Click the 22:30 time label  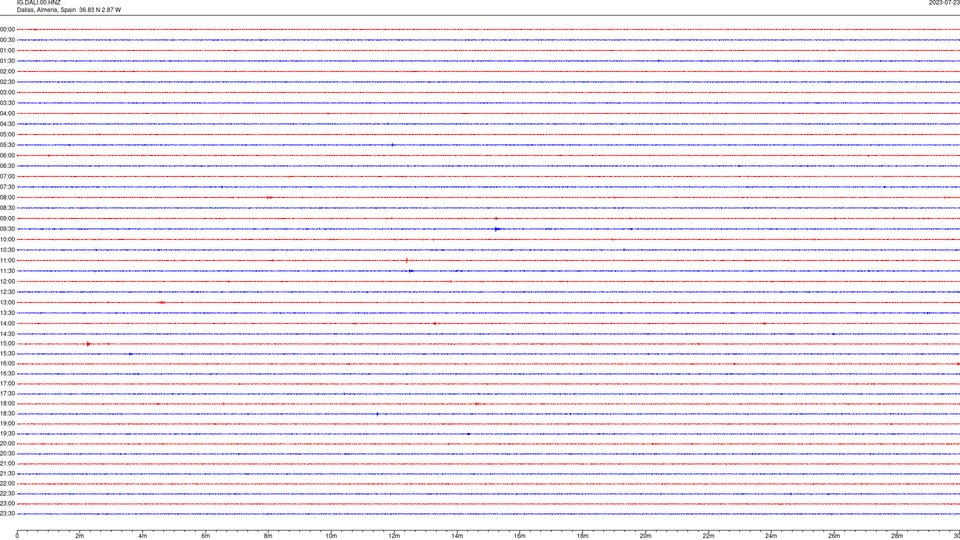coord(7,493)
